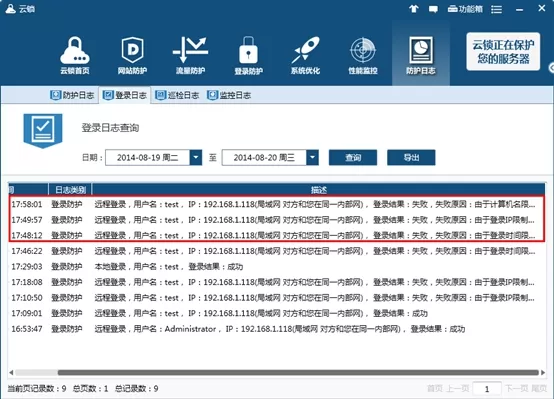Expand end date dropdown 2014-08-20
554x399 pixels.
[x=312, y=157]
